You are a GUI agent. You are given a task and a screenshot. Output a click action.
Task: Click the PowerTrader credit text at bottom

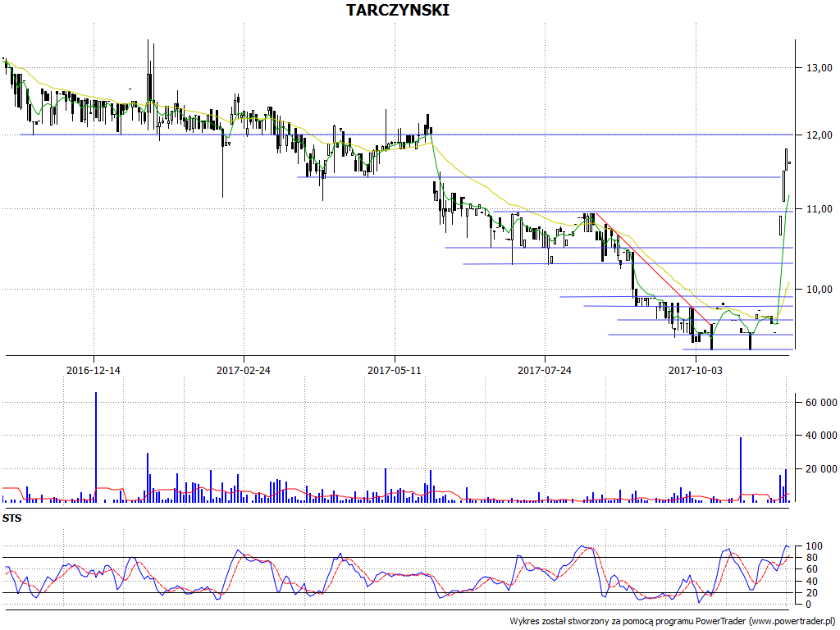pyautogui.click(x=673, y=621)
